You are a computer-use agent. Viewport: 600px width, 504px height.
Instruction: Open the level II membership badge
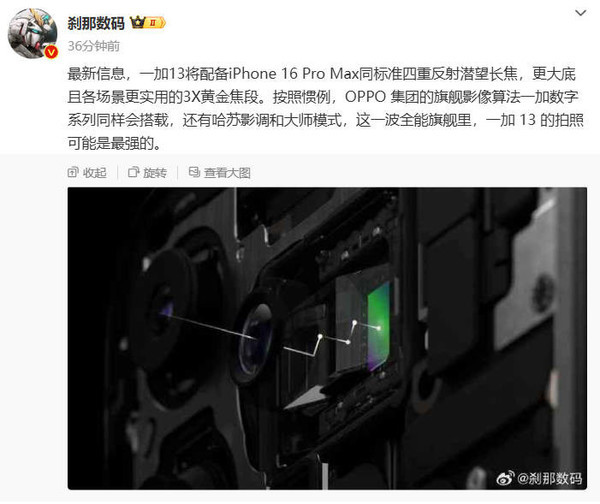pos(155,23)
